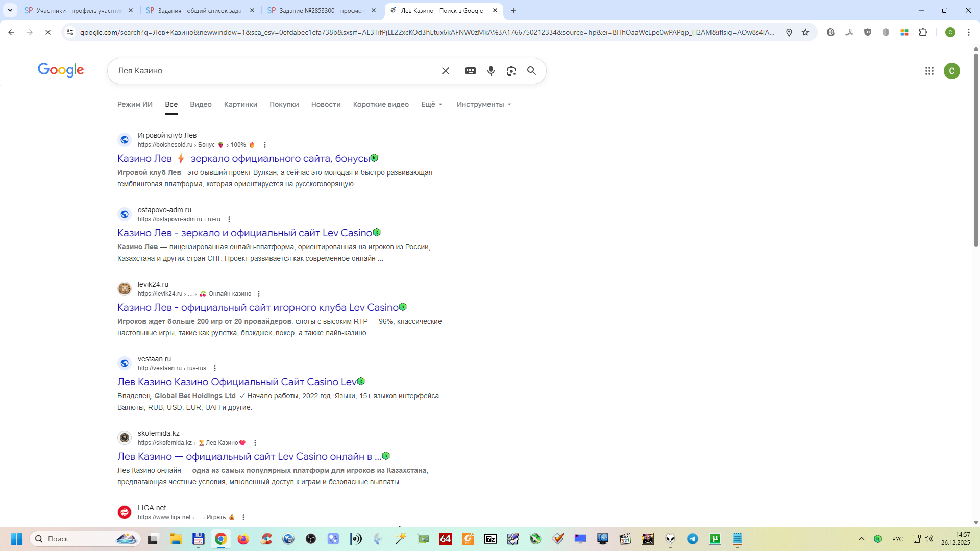Screen dimensions: 980x551
Task: Expand the Инструменты dropdown
Action: (x=483, y=104)
